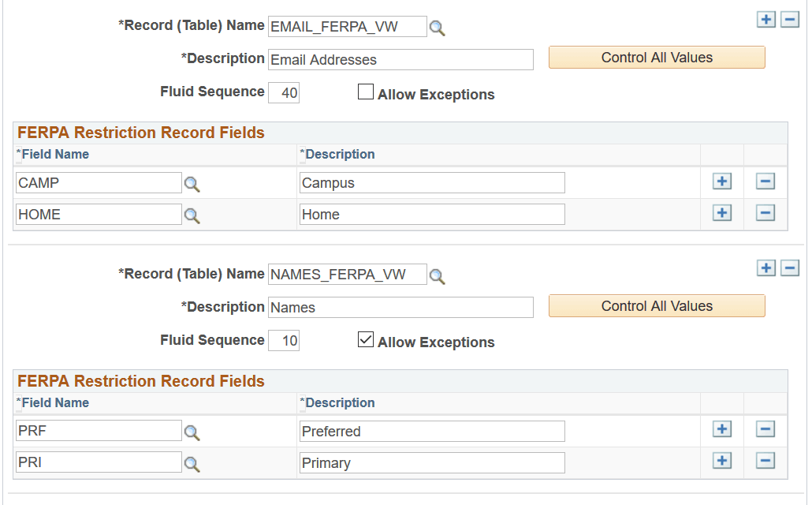Open the lookup next to CAMP field name

(x=192, y=182)
